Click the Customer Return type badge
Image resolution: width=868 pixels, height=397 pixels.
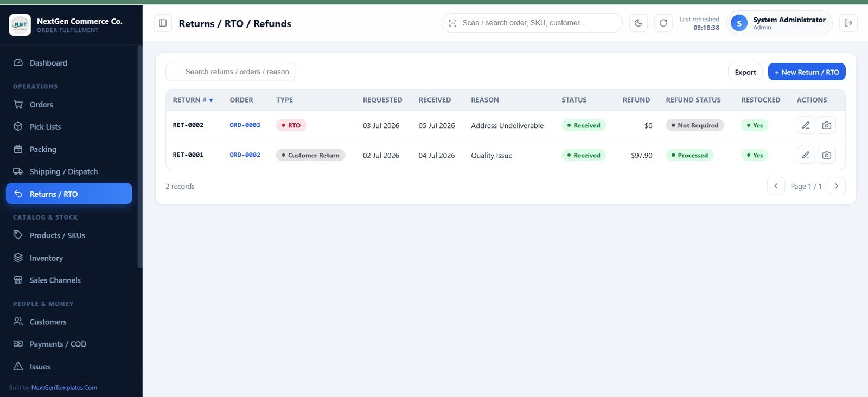click(310, 155)
